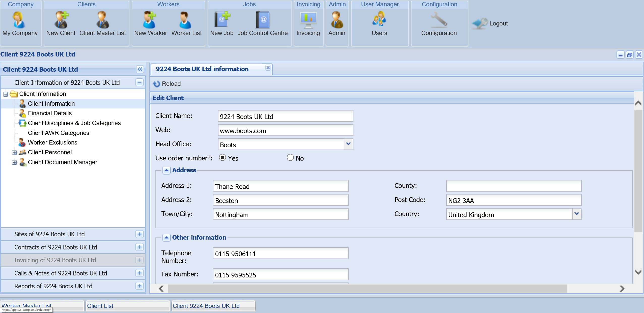Open the Invoicing monitor icon

[x=308, y=20]
